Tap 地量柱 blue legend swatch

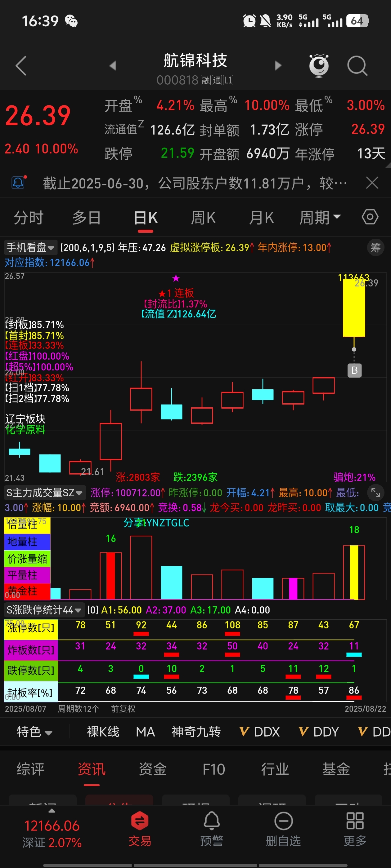[27, 542]
